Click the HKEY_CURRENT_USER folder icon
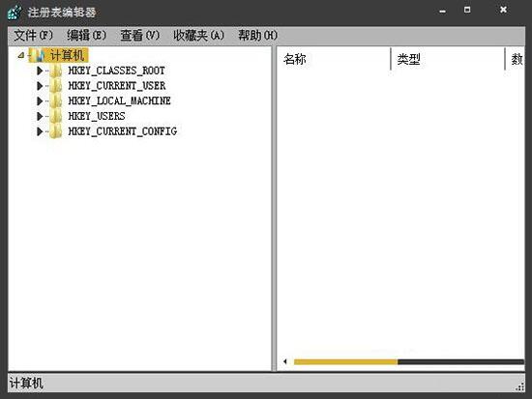The image size is (532, 399). coord(56,86)
